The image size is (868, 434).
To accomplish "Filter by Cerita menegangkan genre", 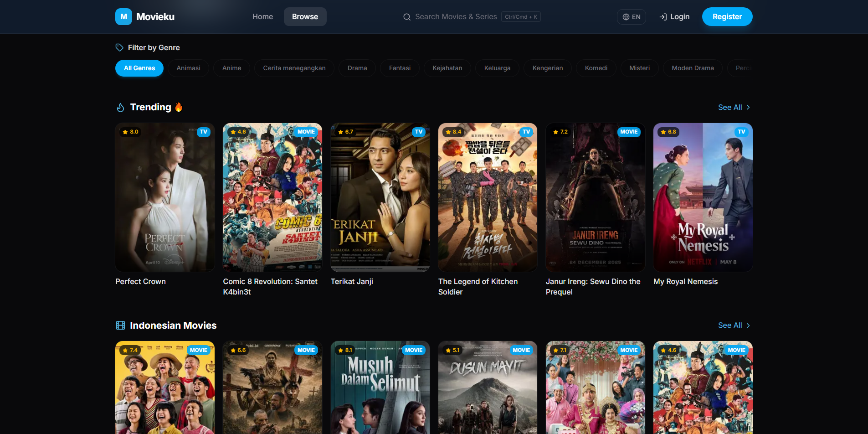I will tap(294, 68).
